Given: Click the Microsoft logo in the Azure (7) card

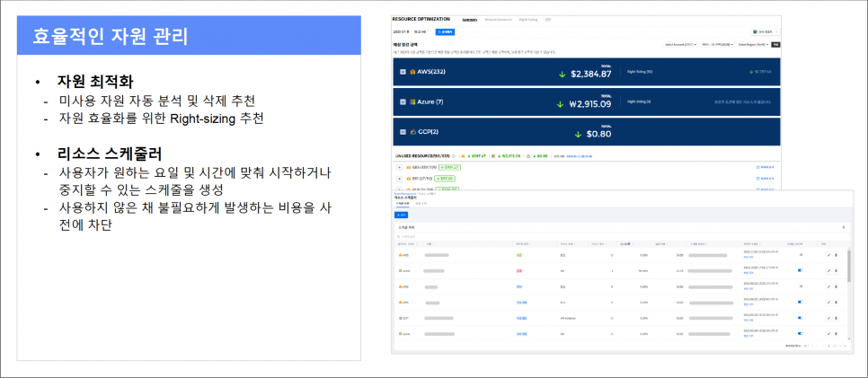Looking at the screenshot, I should (412, 101).
